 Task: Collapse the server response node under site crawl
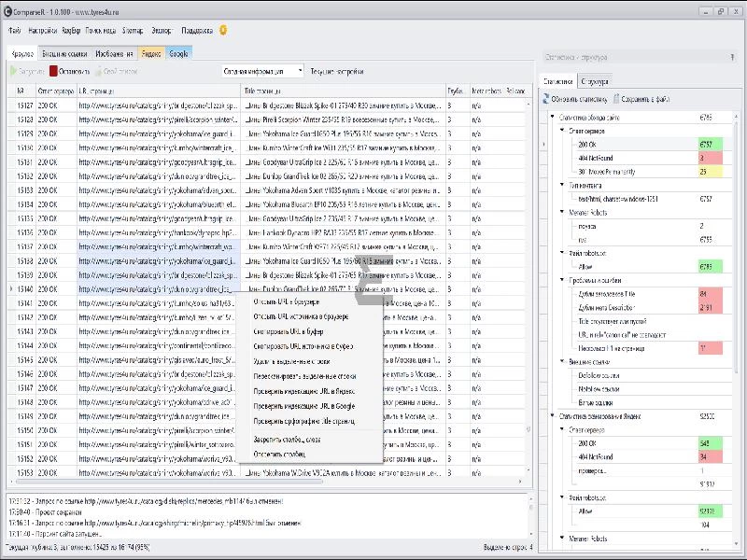point(562,130)
